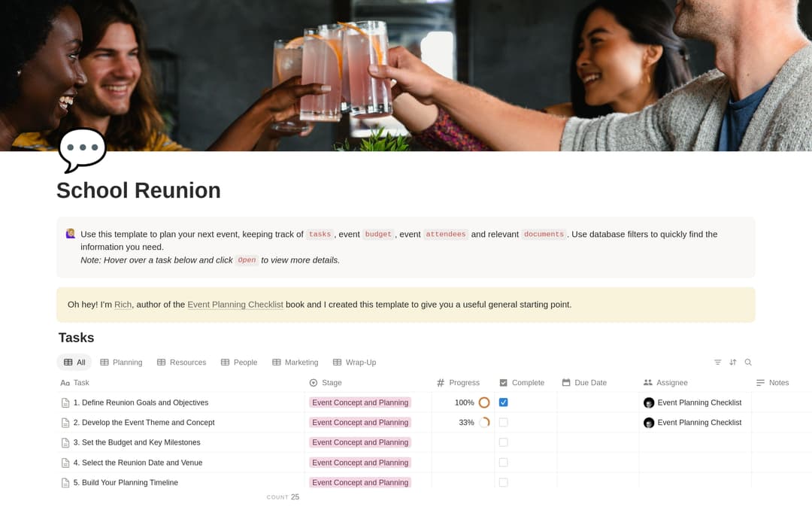812x507 pixels.
Task: Select the All view tab
Action: click(74, 363)
